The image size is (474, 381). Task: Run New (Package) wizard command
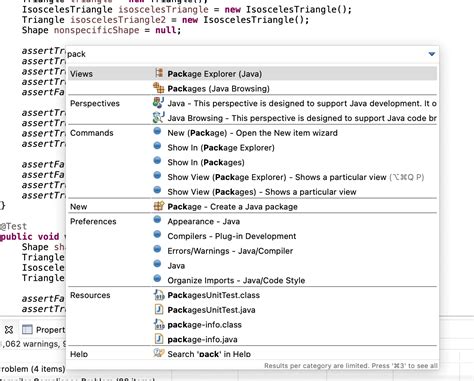252,133
